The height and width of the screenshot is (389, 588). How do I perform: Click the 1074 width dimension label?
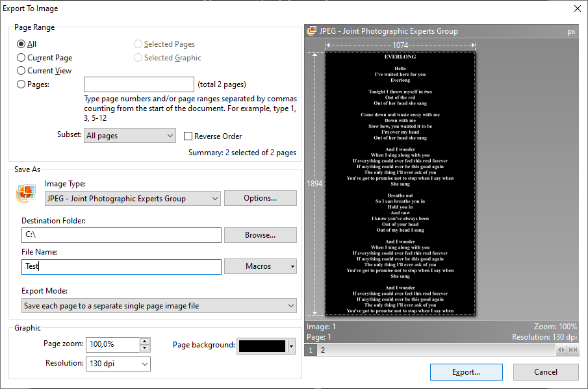[x=400, y=45]
